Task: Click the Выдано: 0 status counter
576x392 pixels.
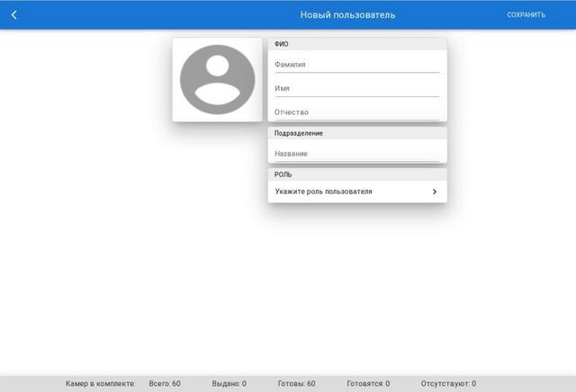Action: 229,384
